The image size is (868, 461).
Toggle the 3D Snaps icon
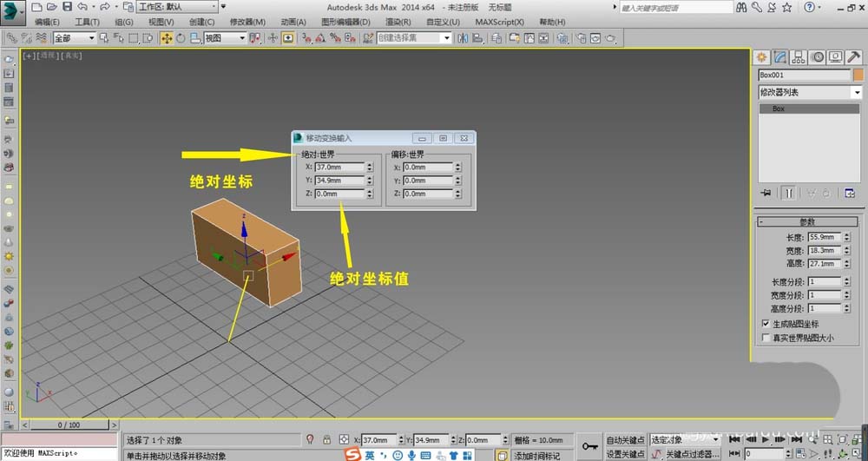tap(306, 38)
